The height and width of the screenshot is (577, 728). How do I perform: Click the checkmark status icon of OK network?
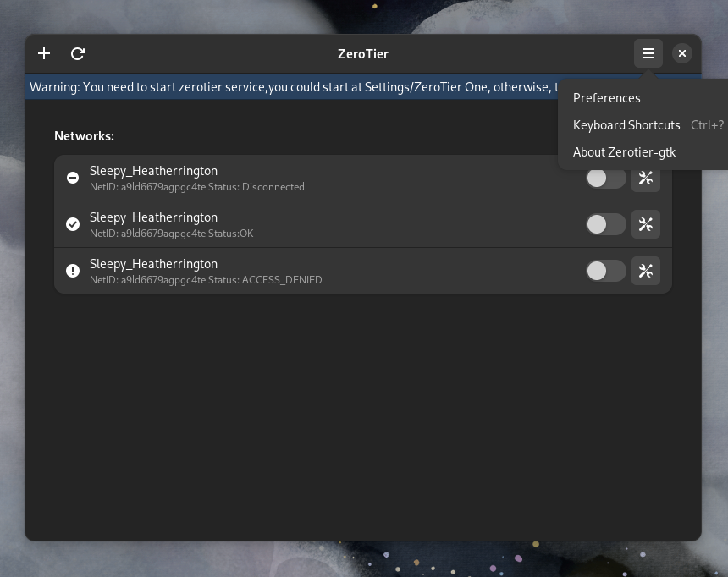click(x=73, y=224)
